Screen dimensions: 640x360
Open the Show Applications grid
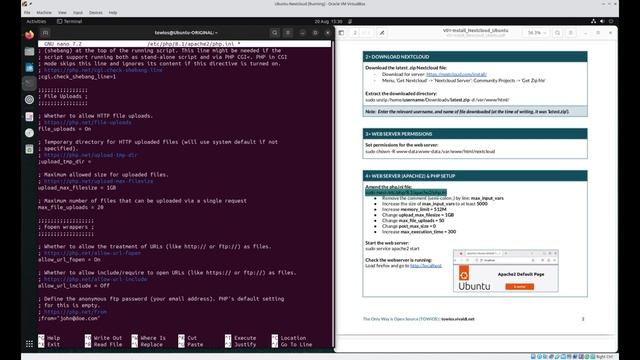coord(29,344)
